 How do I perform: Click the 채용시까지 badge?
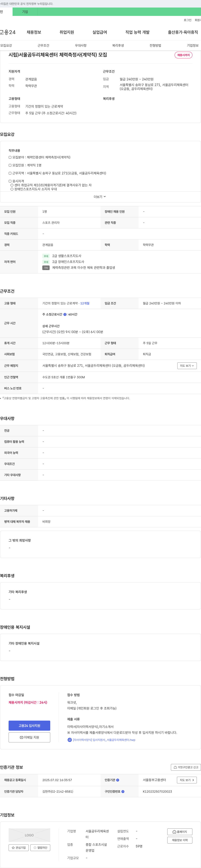[183, 55]
